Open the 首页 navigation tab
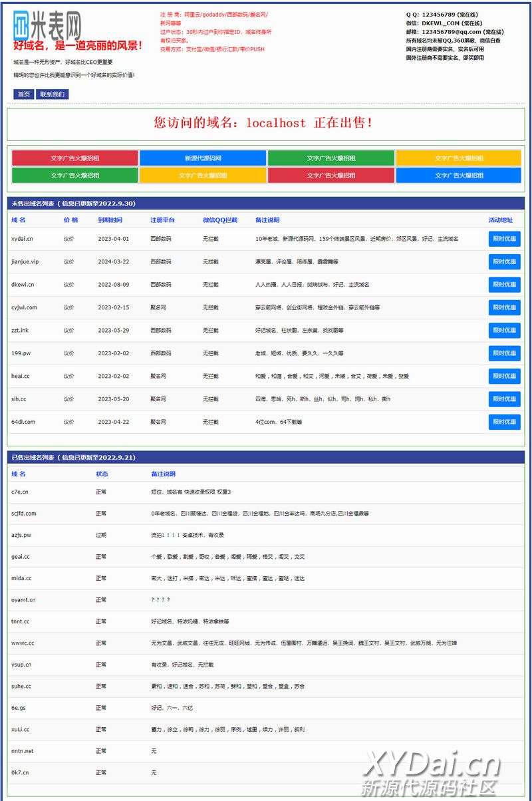 (x=24, y=94)
